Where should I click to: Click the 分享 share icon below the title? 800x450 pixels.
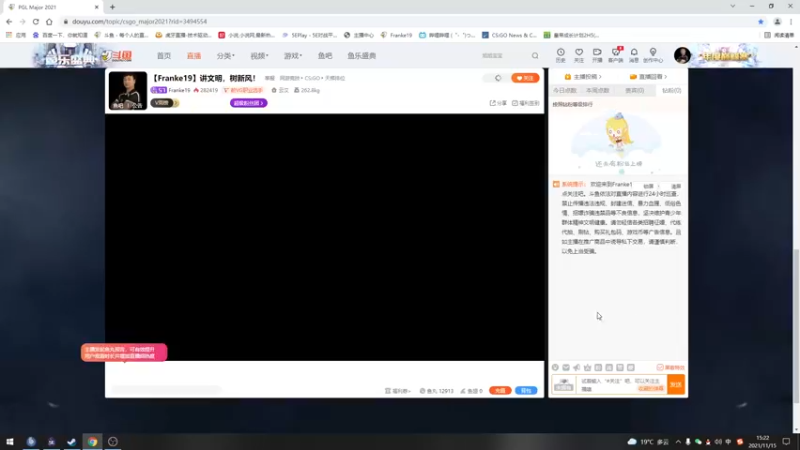click(498, 103)
